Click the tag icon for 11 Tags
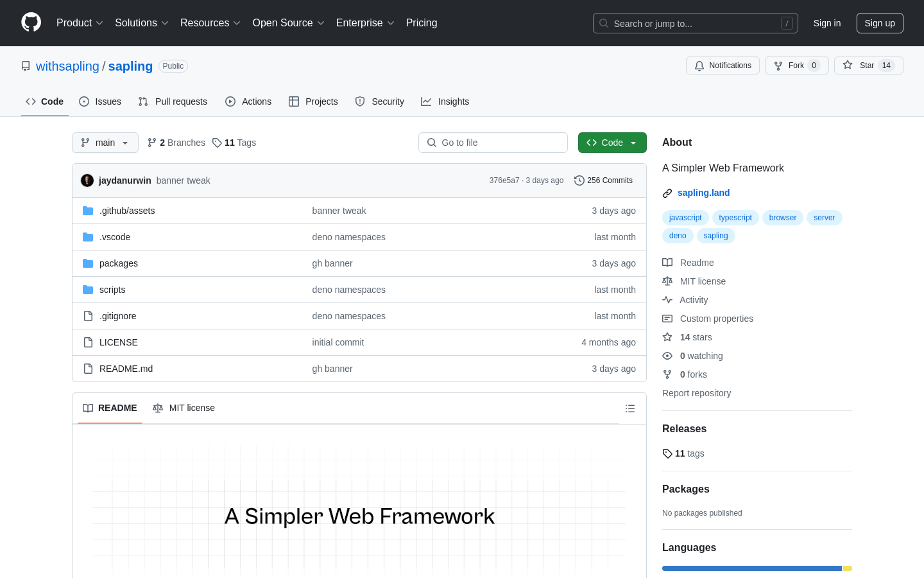This screenshot has width=924, height=578. [217, 143]
